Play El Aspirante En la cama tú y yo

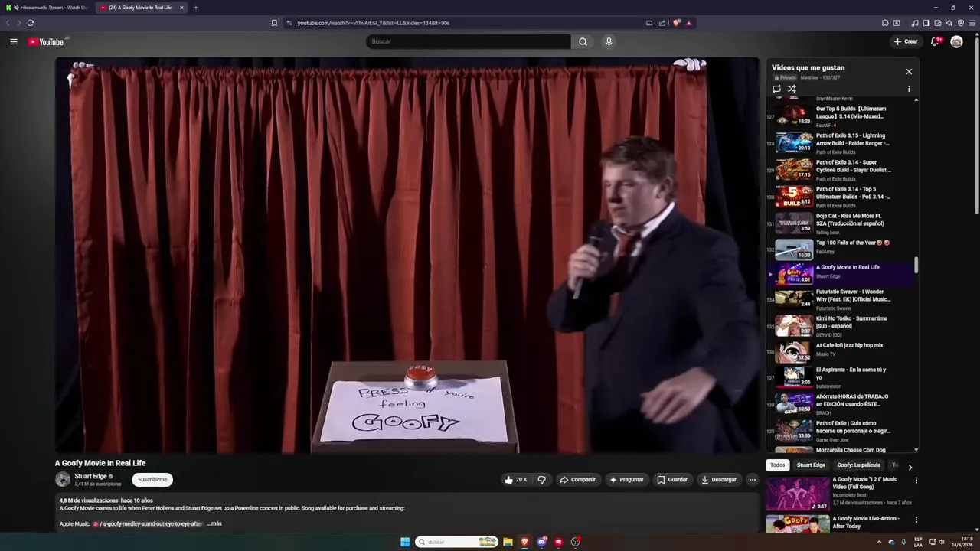coord(841,377)
